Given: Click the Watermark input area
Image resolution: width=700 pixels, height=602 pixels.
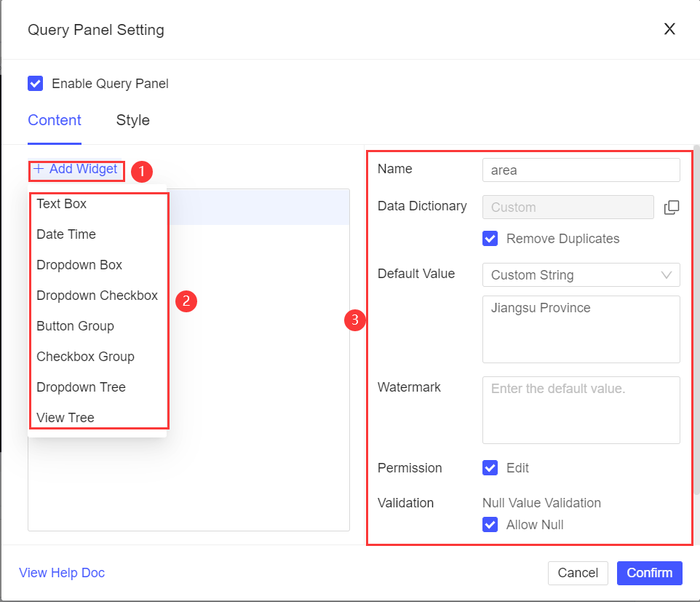Looking at the screenshot, I should [x=581, y=410].
